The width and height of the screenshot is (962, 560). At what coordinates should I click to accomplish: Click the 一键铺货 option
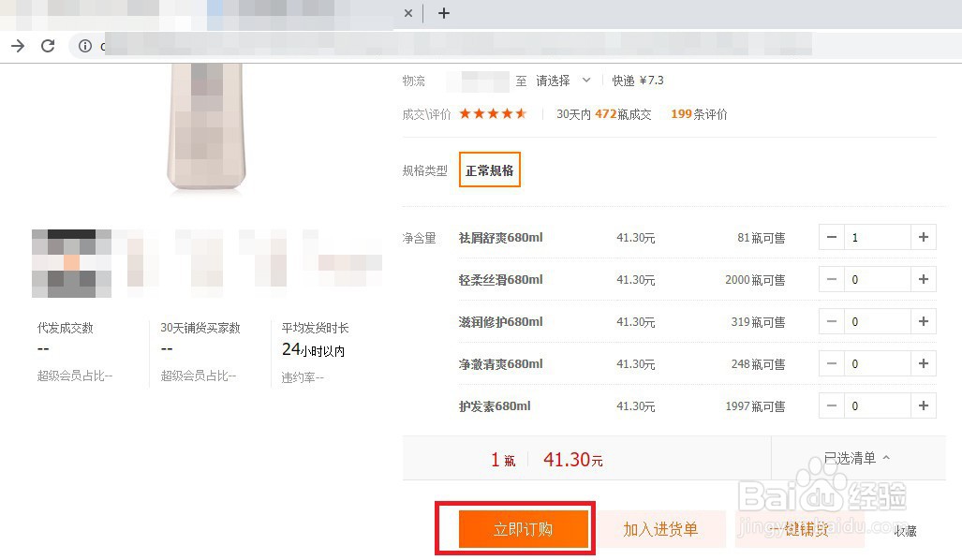coord(803,529)
